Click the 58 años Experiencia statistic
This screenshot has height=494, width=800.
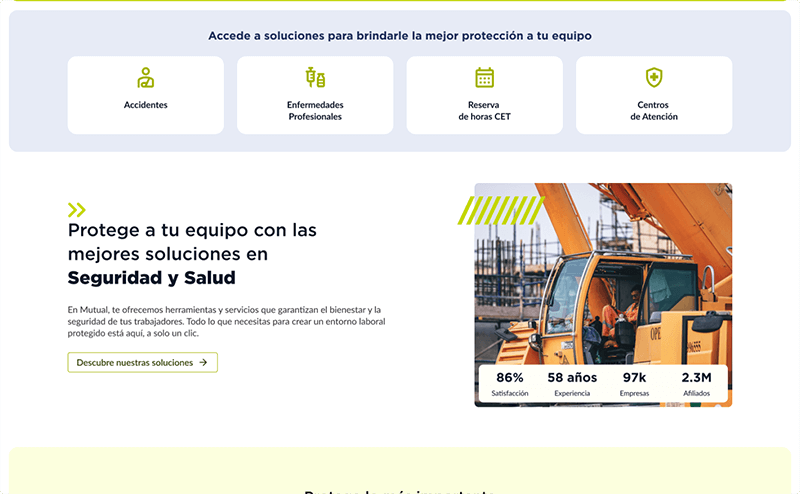(572, 384)
